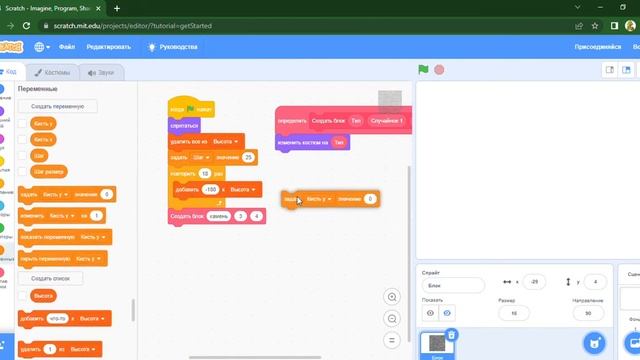Bookmark this page with star icon
This screenshot has width=640, height=360.
click(595, 26)
